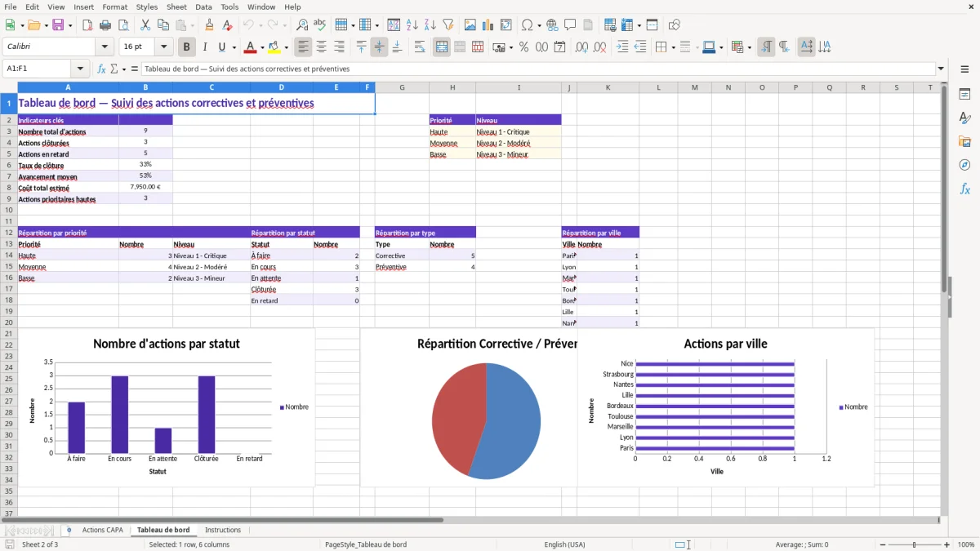Click Add Decimal Place icon
The image size is (980, 551).
(583, 47)
